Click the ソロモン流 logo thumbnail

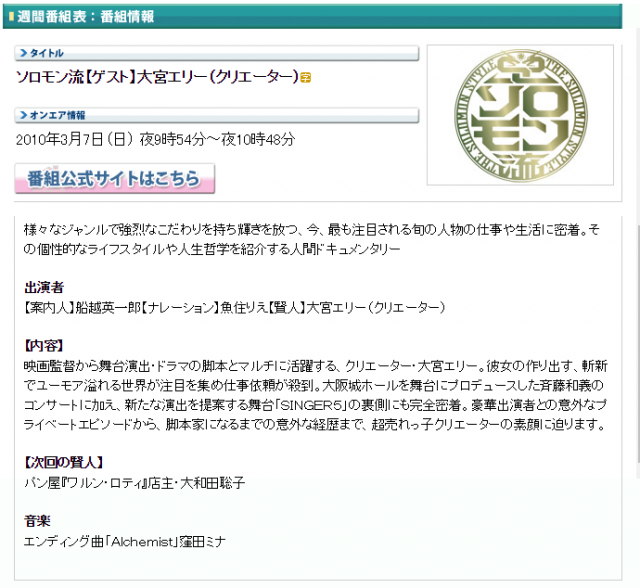coord(520,115)
